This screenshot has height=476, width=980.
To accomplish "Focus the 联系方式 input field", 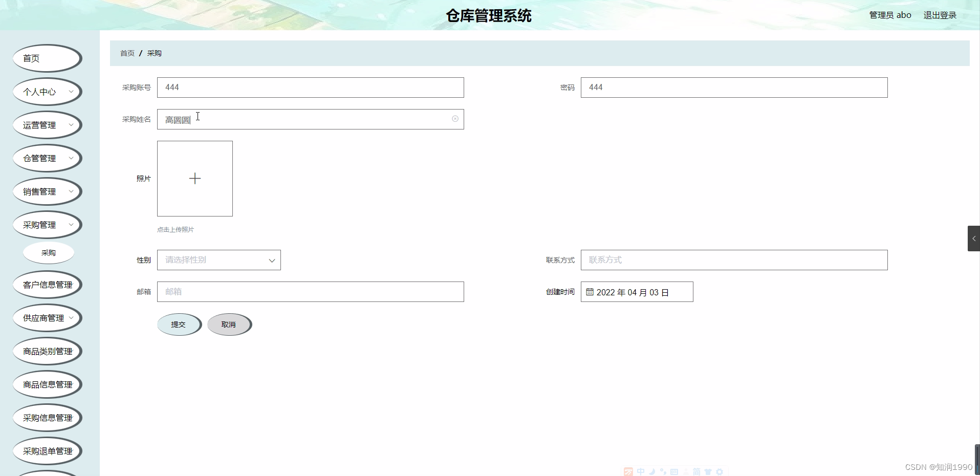I will point(734,260).
